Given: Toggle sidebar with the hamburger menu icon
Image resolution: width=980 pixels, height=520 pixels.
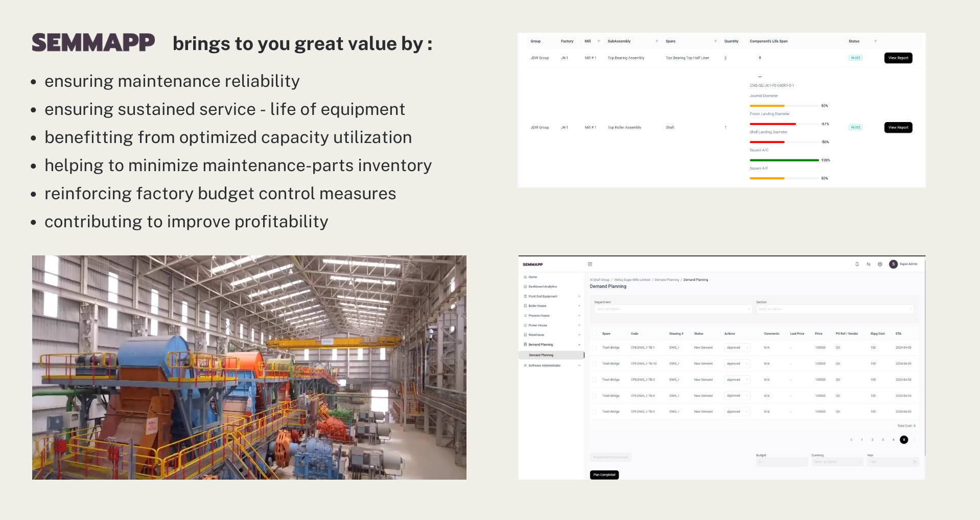Looking at the screenshot, I should (x=590, y=264).
